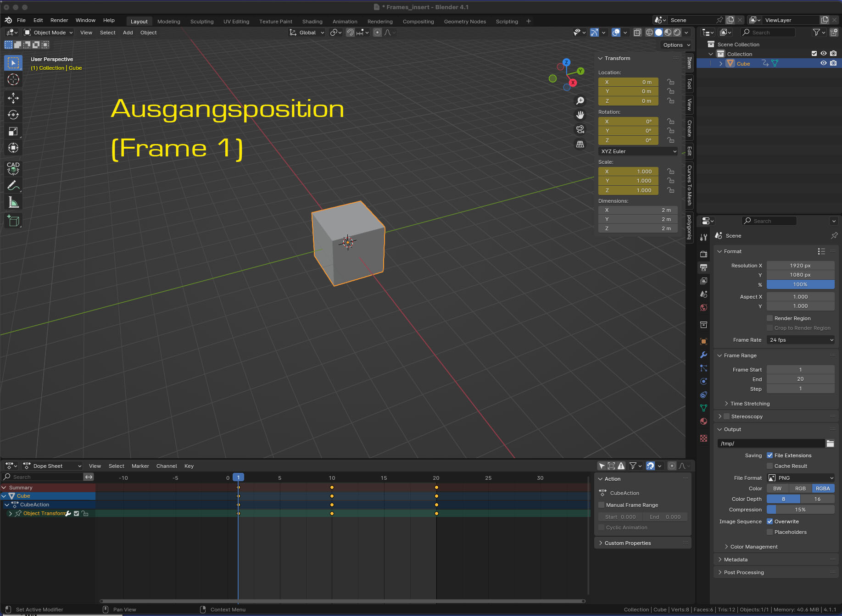Open the Physics properties tab icon
The height and width of the screenshot is (616, 842).
703,382
